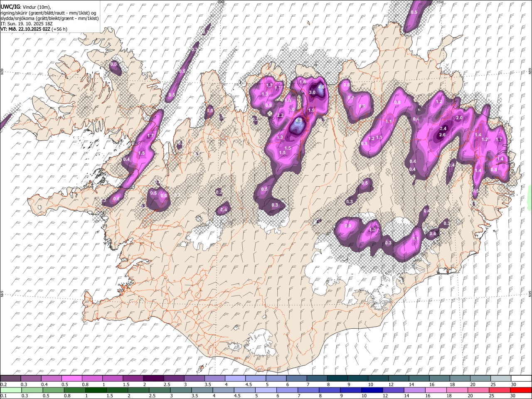Click the 4.8 precipitation value on the map
Screen dimensions: 532x399
(321, 87)
